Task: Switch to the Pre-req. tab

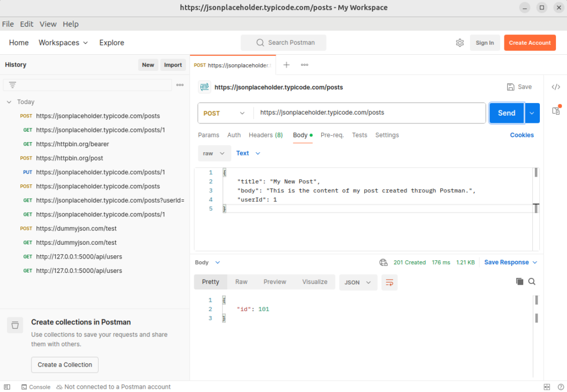Action: point(332,135)
